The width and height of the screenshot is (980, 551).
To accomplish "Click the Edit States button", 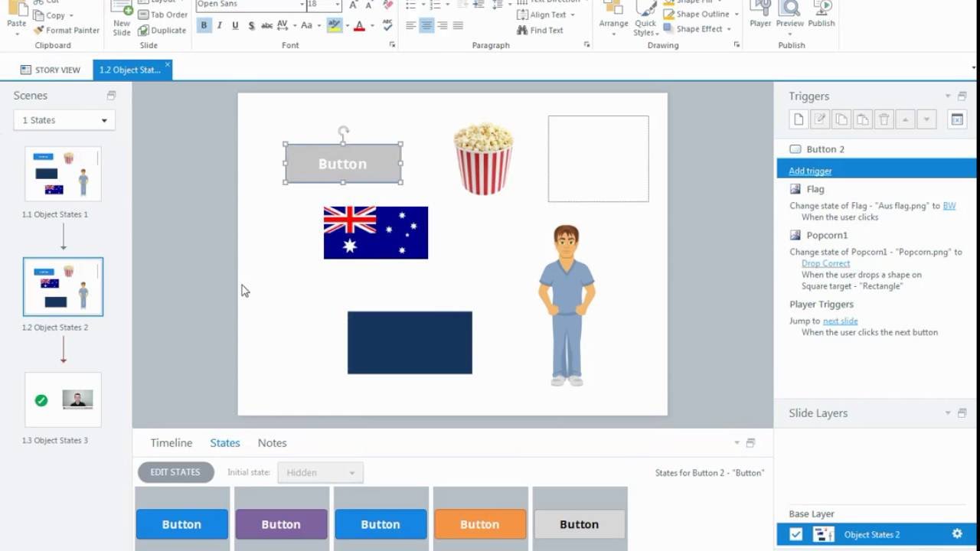I will [175, 472].
